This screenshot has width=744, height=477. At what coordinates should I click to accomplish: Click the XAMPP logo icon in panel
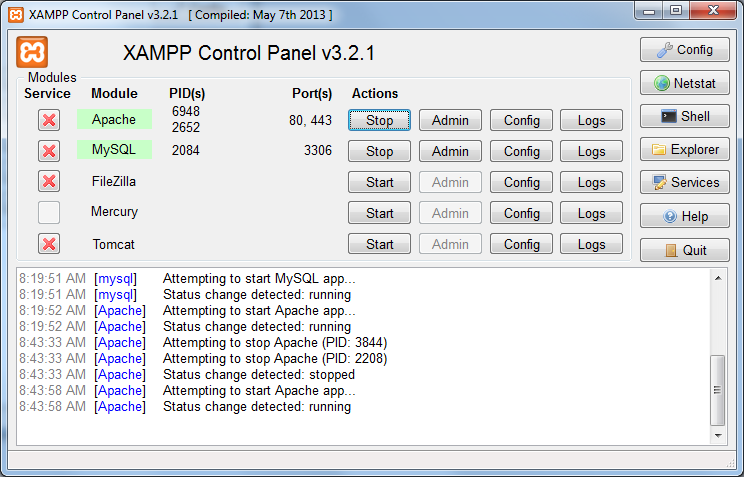pos(32,52)
